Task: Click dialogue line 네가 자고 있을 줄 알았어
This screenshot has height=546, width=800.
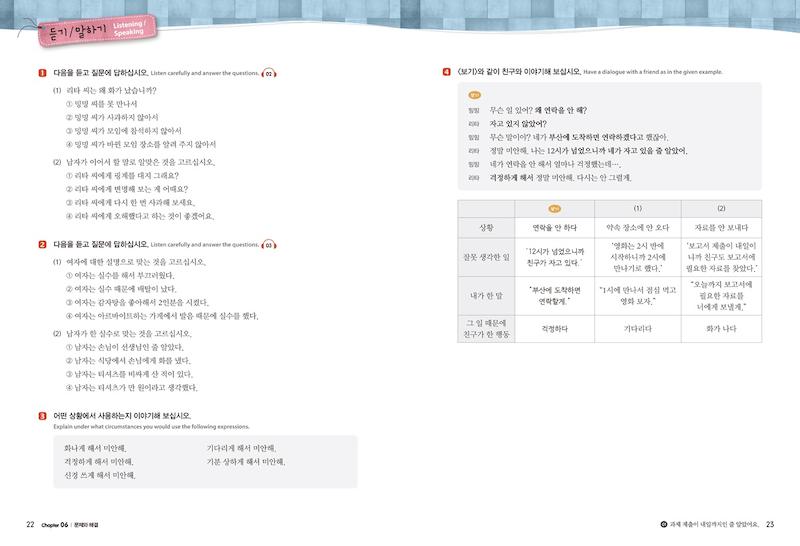Action: pos(589,151)
